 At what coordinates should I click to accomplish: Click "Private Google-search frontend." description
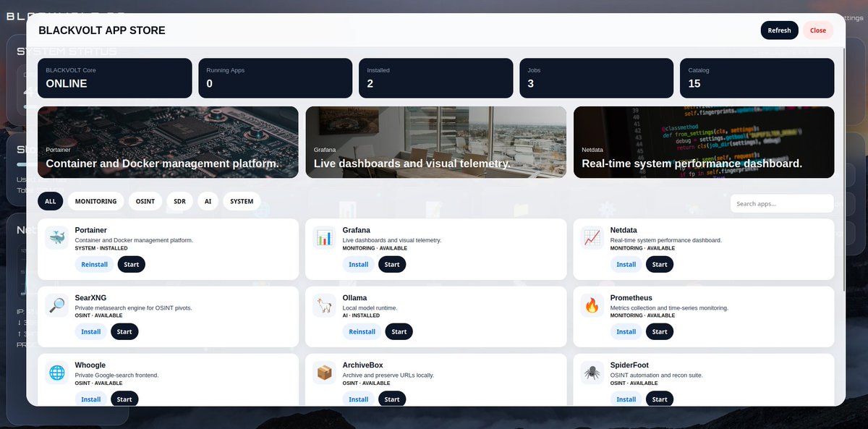pyautogui.click(x=116, y=375)
